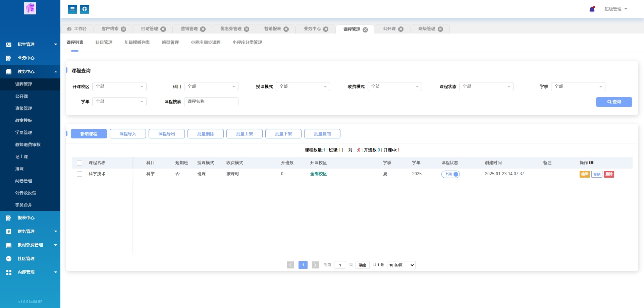Open column settings grid icon beside 操作

click(591, 163)
